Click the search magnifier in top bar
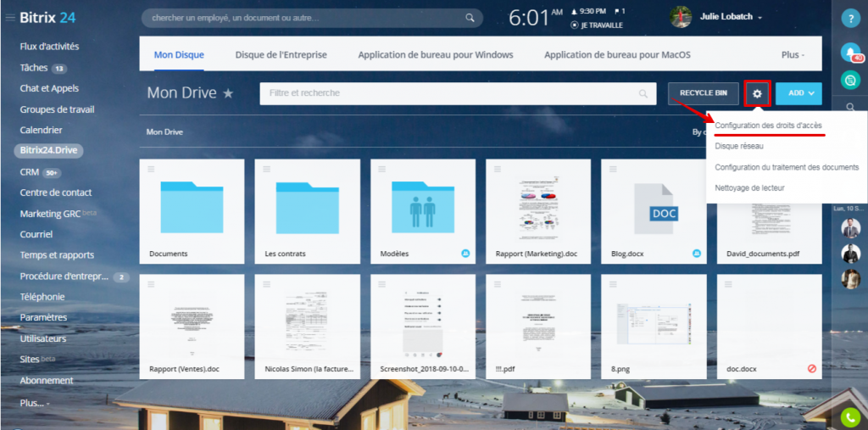Viewport: 868px width, 430px height. click(470, 18)
